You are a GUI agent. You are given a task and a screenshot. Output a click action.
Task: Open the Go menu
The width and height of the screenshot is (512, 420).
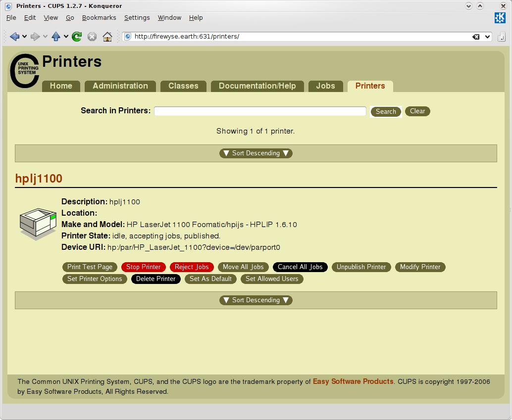(70, 18)
